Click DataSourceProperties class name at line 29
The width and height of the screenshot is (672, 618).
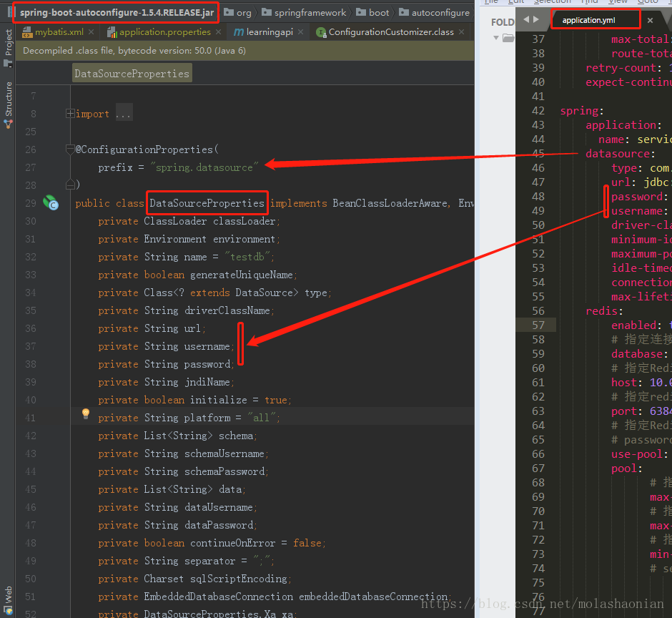207,203
